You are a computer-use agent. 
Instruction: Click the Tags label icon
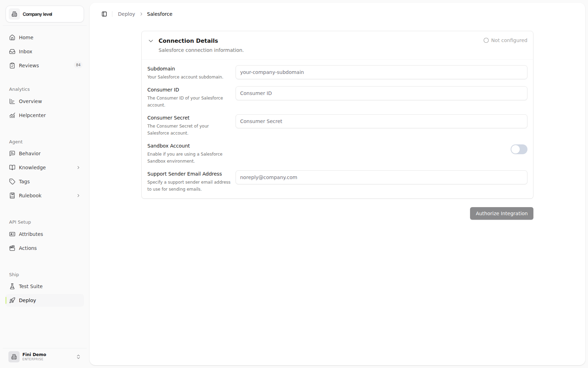point(12,182)
